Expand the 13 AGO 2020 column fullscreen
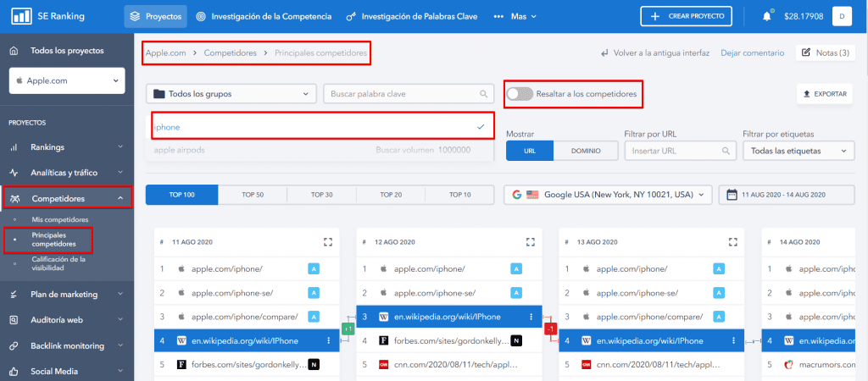Viewport: 868px width, 381px height. (733, 241)
